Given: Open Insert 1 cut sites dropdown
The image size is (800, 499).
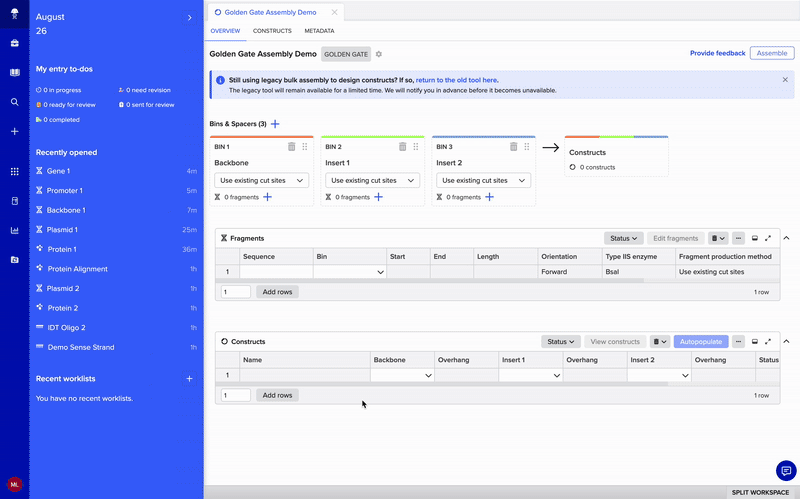Looking at the screenshot, I should tap(372, 180).
